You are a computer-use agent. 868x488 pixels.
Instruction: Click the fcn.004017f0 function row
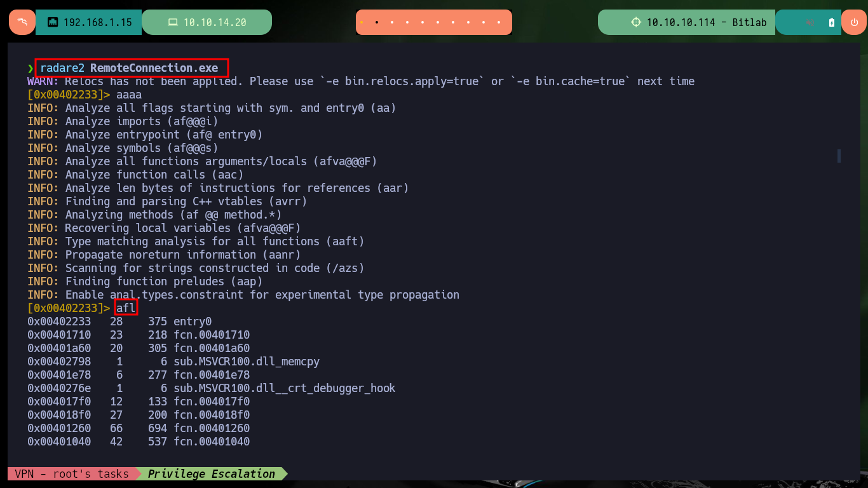(x=139, y=402)
